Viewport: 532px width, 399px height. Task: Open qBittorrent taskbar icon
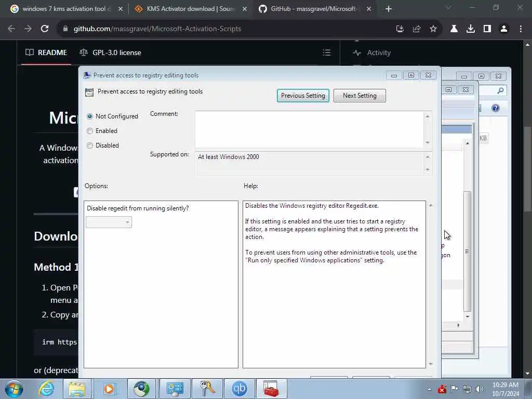[239, 389]
